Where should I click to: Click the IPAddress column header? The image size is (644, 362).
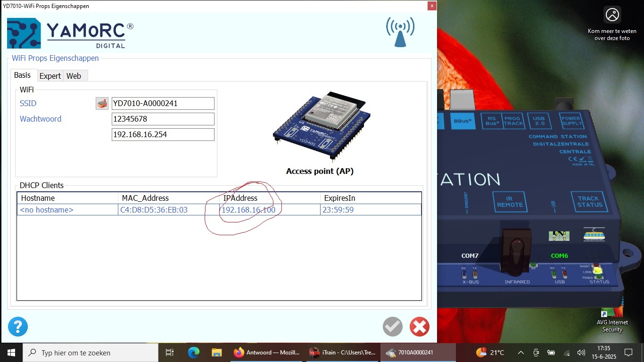click(269, 198)
